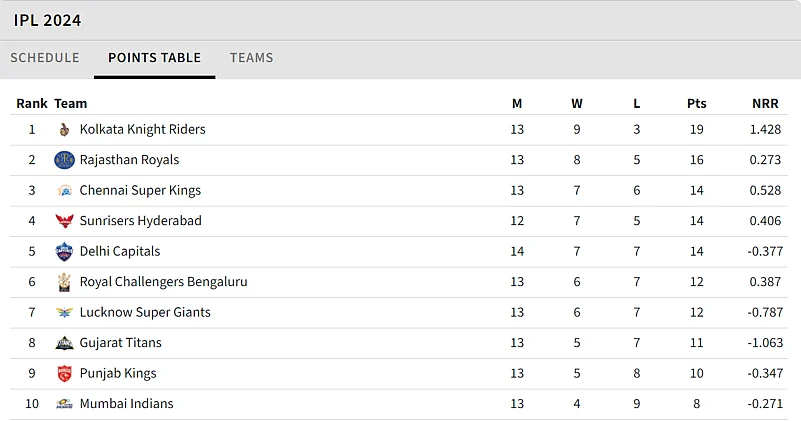This screenshot has height=421, width=801.
Task: Click the Sunrisers Hyderabad team logo
Action: [x=64, y=221]
